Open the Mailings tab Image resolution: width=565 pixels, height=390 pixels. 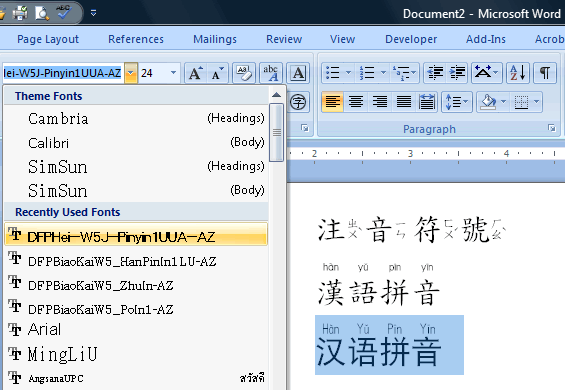(x=215, y=39)
